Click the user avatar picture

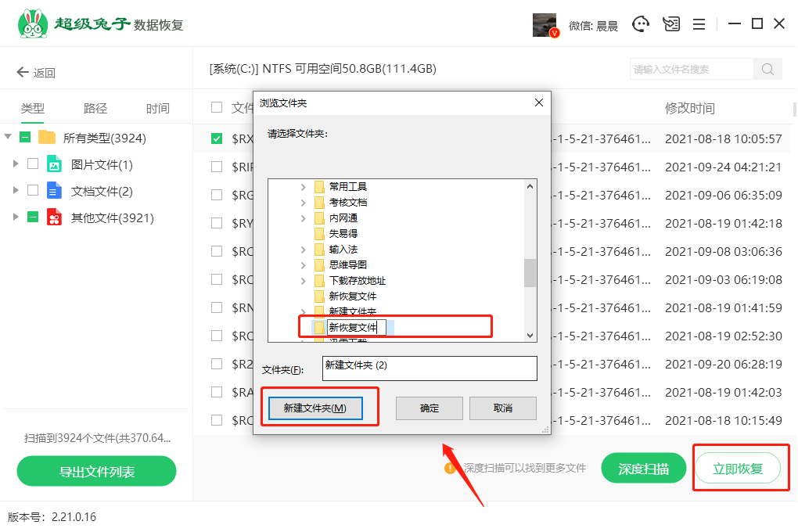[x=545, y=24]
